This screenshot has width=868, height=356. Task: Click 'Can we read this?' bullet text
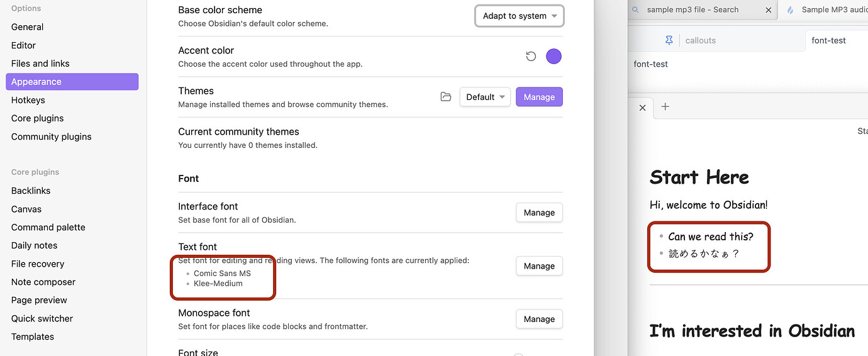click(711, 236)
